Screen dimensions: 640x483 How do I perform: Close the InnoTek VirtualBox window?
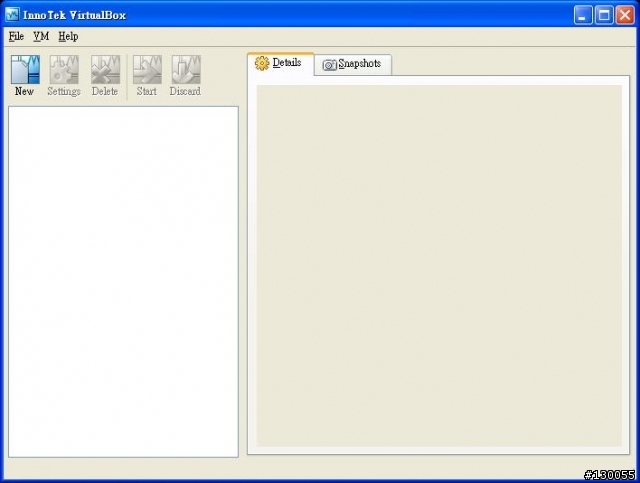[625, 15]
